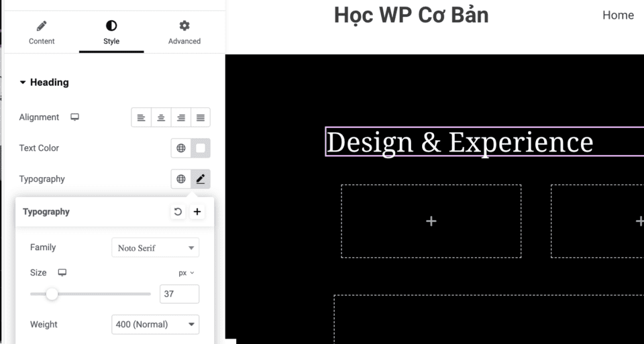Open the Weight 400 (Normal) dropdown
644x344 pixels.
tap(155, 325)
